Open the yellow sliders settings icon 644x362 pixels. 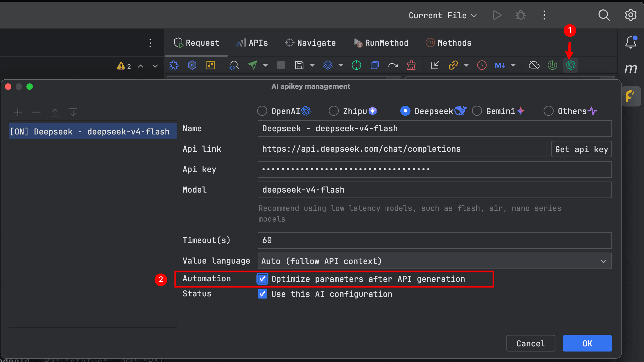pyautogui.click(x=211, y=65)
